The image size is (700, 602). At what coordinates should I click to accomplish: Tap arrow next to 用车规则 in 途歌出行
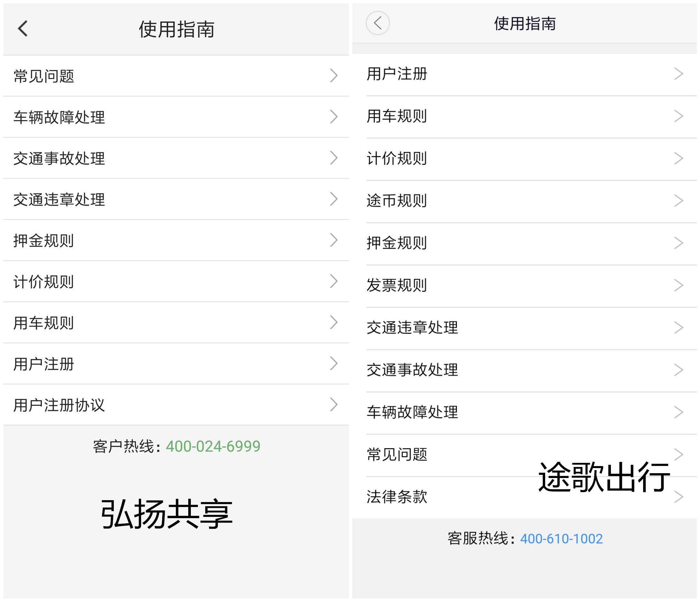click(x=679, y=116)
